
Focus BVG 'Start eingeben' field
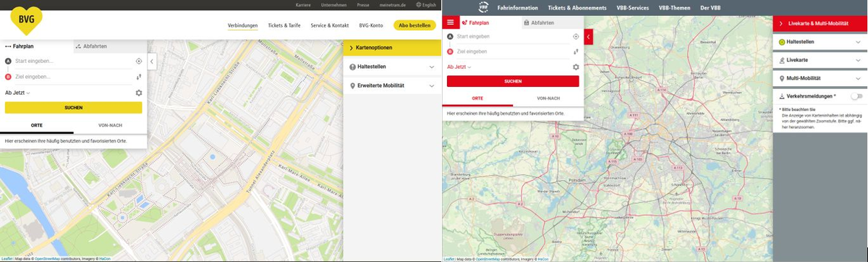[x=73, y=61]
